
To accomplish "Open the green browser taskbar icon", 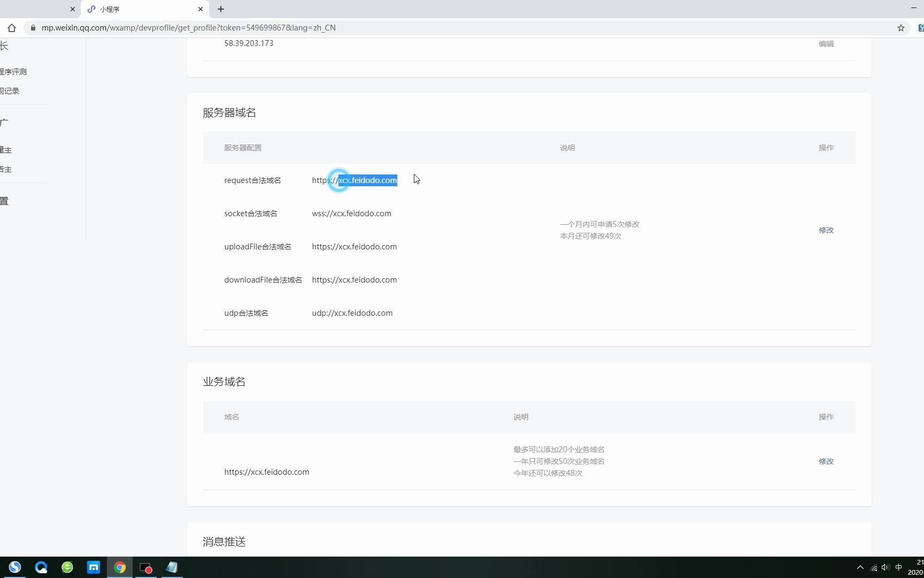I will [x=67, y=567].
